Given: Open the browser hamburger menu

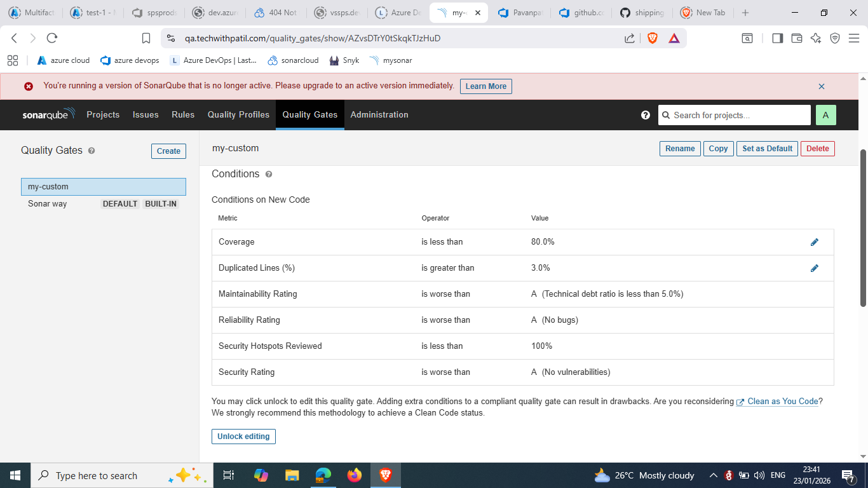Looking at the screenshot, I should pos(854,38).
